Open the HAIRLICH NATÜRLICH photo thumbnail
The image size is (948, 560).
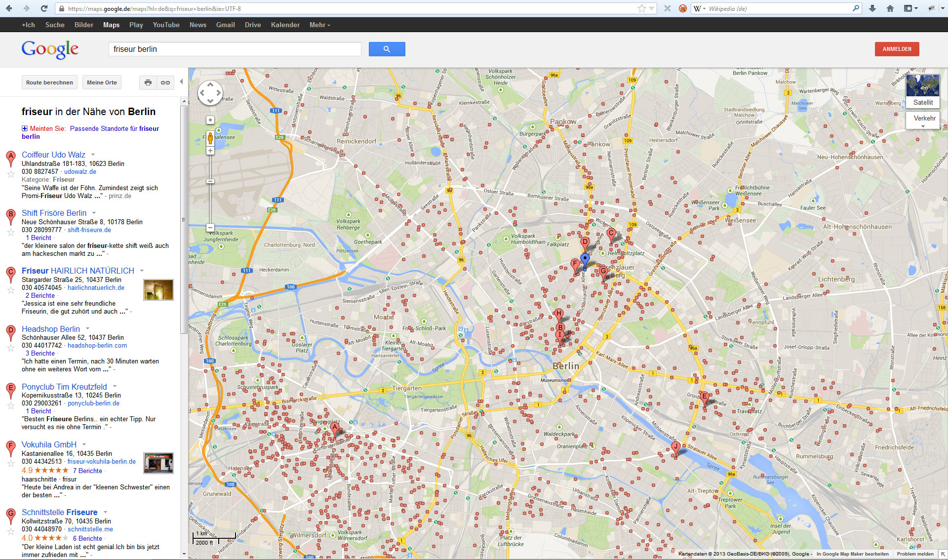[x=158, y=289]
